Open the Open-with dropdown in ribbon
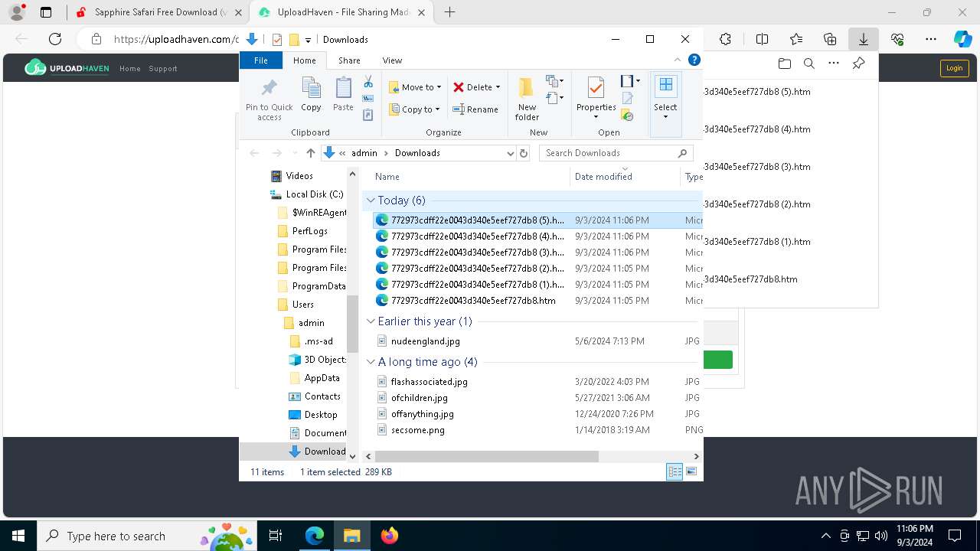This screenshot has height=551, width=980. (x=630, y=81)
